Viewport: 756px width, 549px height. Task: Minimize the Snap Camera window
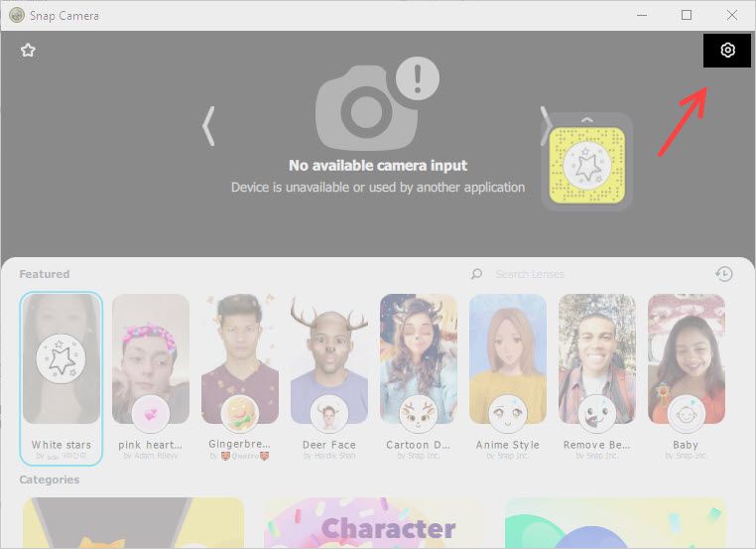tap(641, 15)
